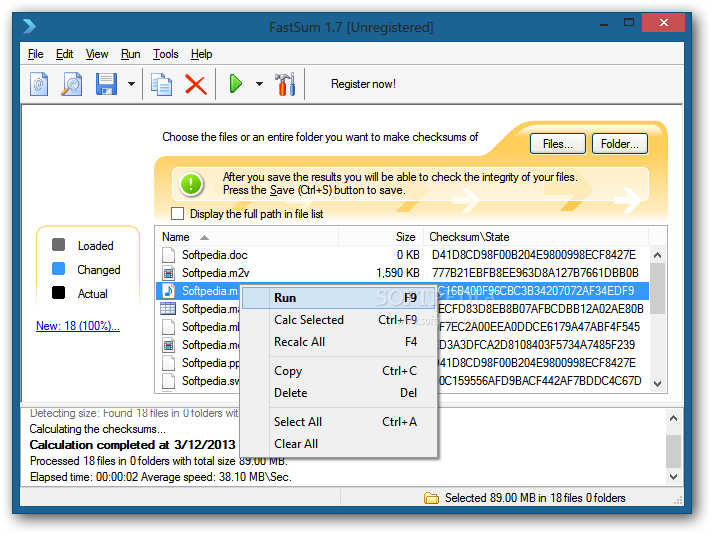
Task: Click the blue Changed color swatch
Action: click(59, 269)
